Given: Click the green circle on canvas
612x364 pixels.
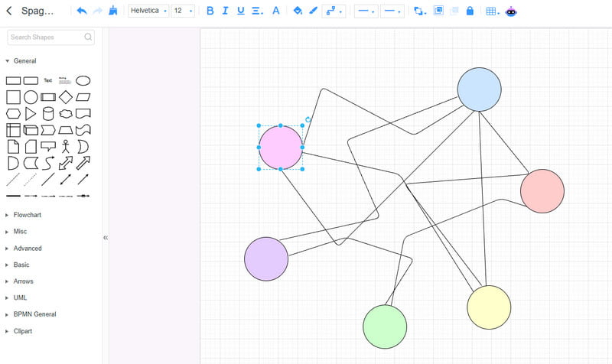Looking at the screenshot, I should pos(385,327).
